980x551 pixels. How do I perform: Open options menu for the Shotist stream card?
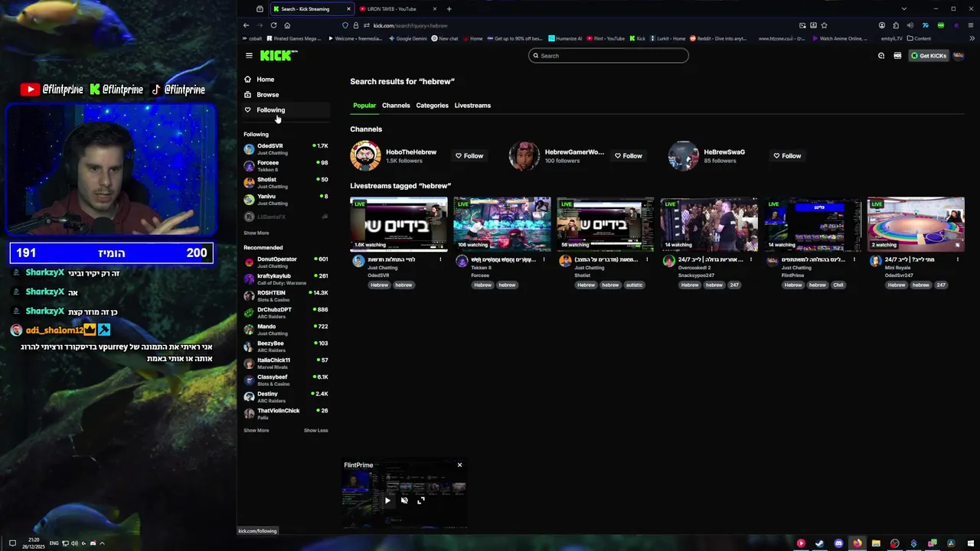[x=647, y=259]
